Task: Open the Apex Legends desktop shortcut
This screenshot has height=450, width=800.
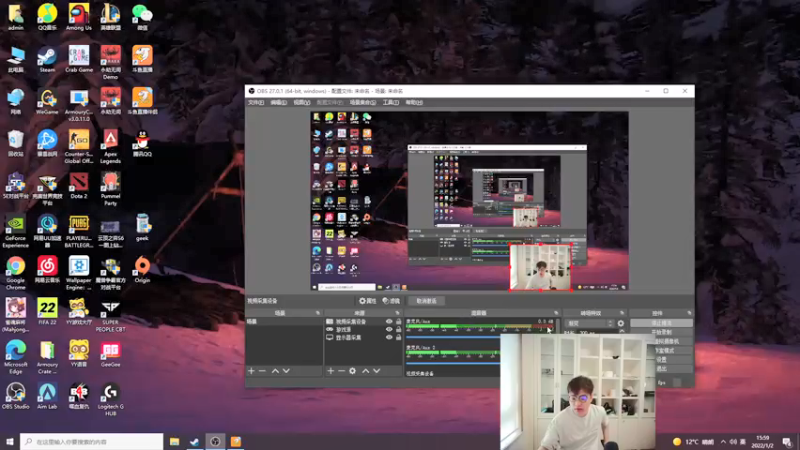Action: [x=110, y=146]
